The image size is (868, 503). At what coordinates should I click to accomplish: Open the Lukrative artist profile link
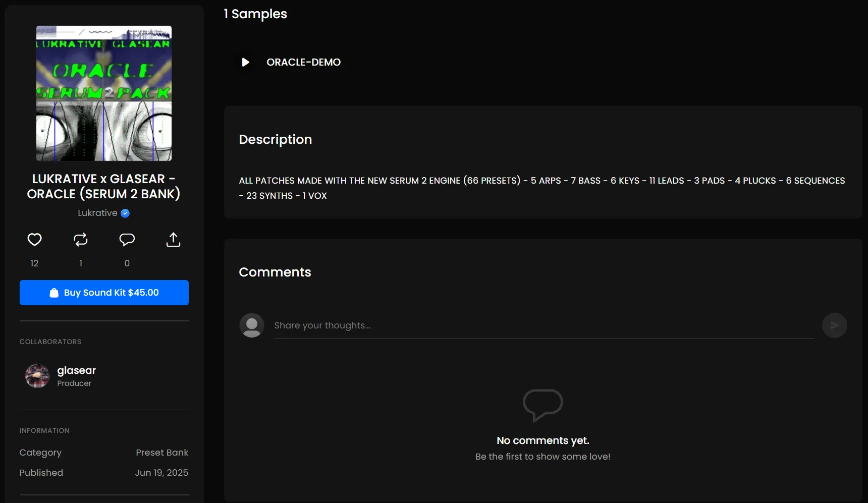click(97, 213)
